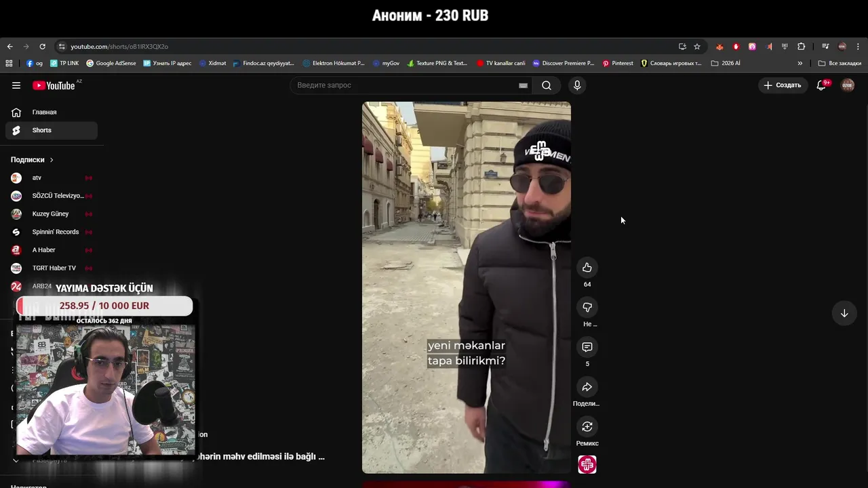Show hidden bookmarks with double chevron

coord(800,63)
